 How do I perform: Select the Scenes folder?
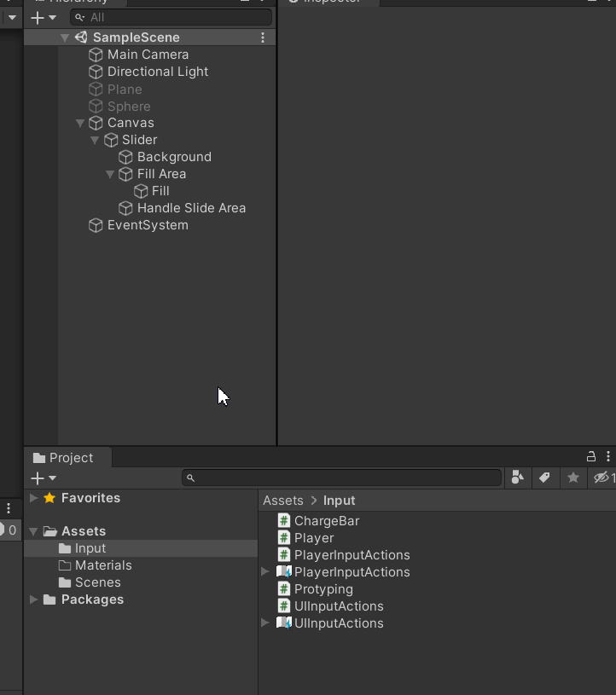tap(97, 582)
